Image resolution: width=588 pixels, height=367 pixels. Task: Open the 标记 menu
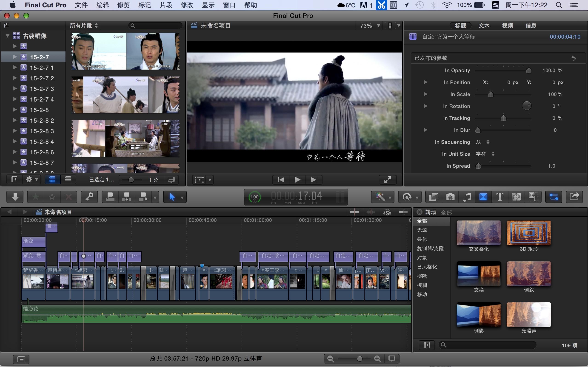click(x=145, y=5)
